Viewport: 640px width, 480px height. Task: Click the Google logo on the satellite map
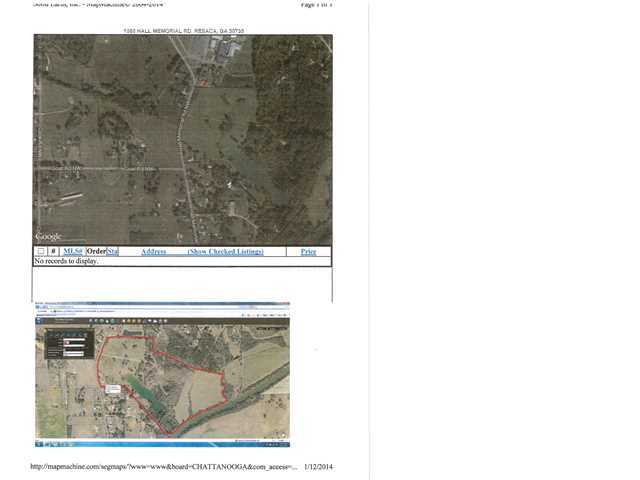pyautogui.click(x=48, y=236)
